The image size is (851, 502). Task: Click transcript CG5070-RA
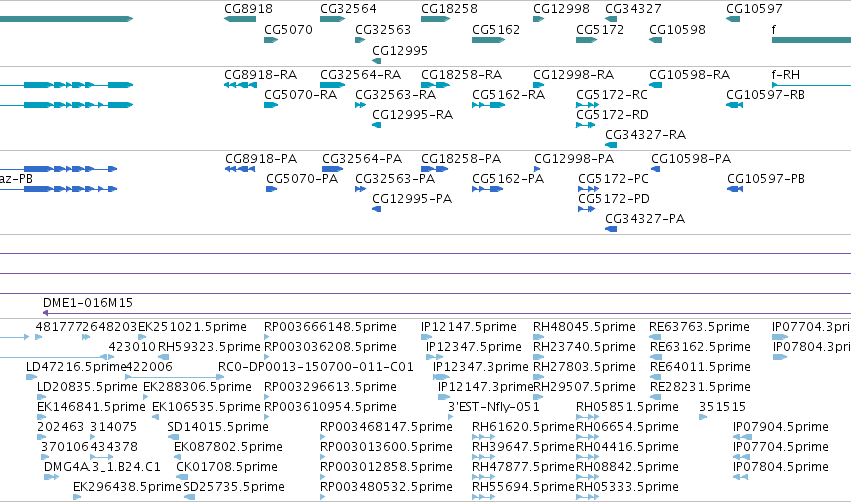pos(301,94)
